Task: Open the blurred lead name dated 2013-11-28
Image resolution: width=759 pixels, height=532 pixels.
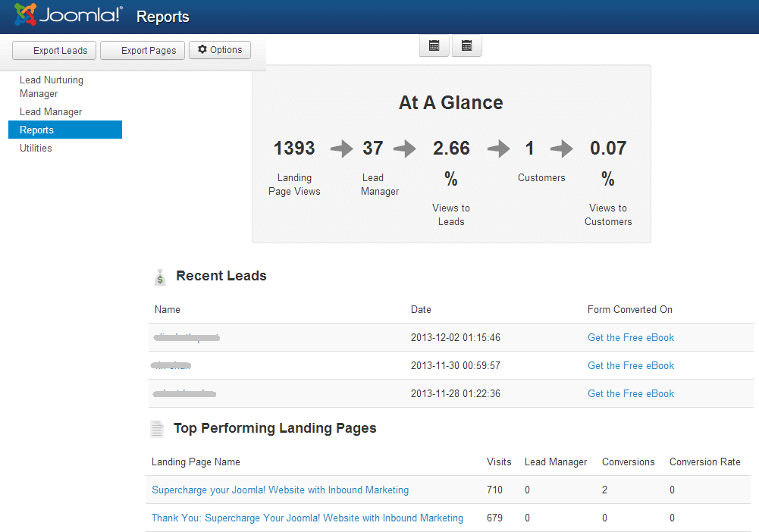Action: 184,393
